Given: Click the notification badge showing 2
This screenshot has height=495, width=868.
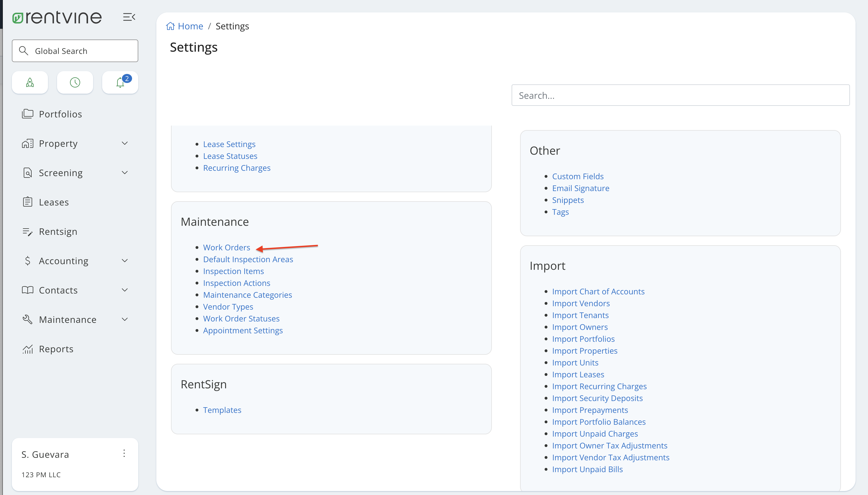Looking at the screenshot, I should (x=127, y=78).
